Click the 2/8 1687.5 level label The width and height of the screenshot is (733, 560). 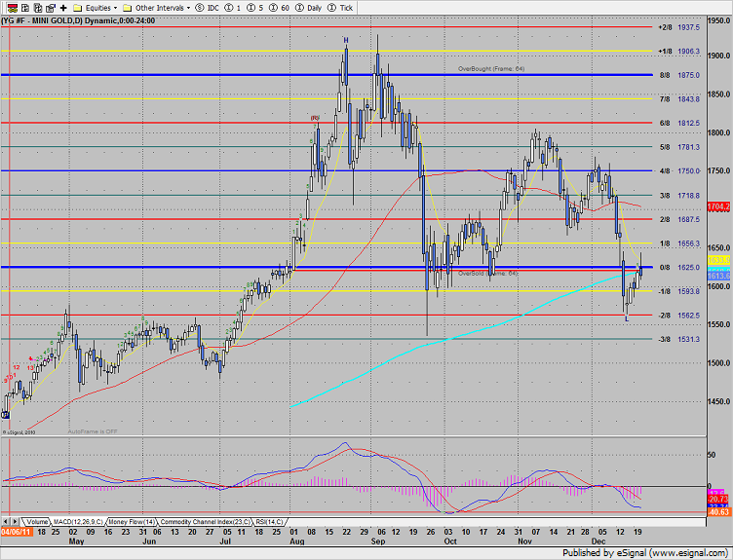coord(679,219)
